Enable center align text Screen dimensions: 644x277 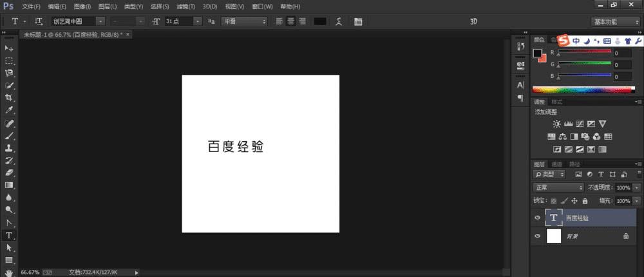(x=291, y=21)
